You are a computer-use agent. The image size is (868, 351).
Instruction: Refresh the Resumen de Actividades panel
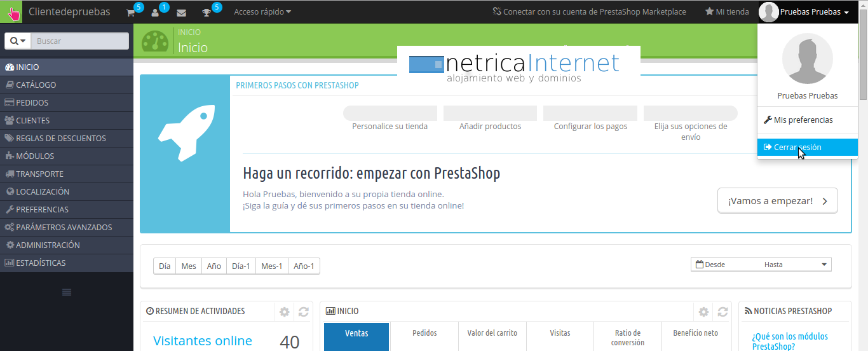coord(304,312)
